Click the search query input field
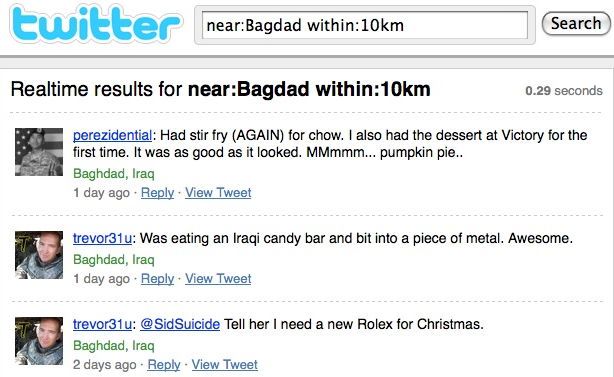Image resolution: width=614 pixels, height=377 pixels. tap(365, 25)
